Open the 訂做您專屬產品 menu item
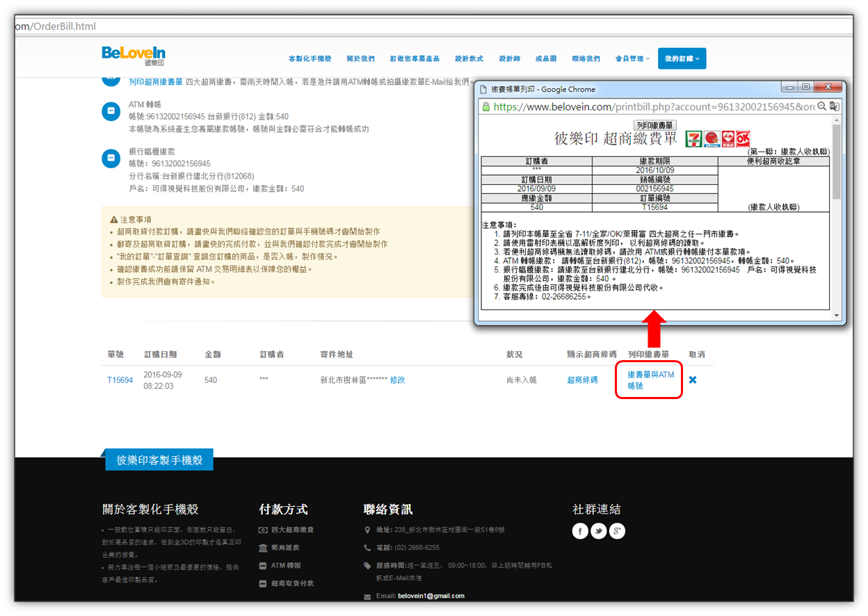 tap(416, 59)
